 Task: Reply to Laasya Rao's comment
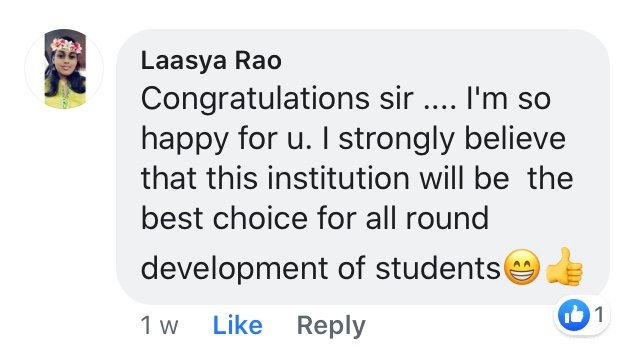[x=331, y=326]
